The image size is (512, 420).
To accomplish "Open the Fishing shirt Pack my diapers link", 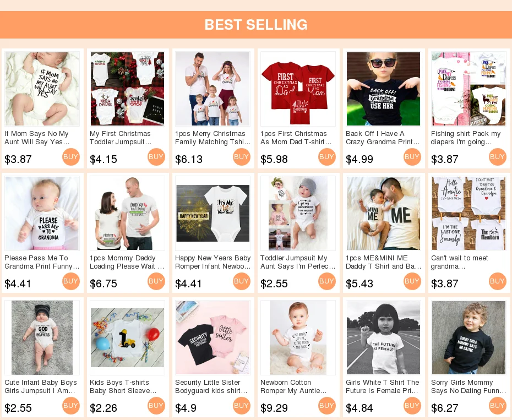I will tap(466, 138).
